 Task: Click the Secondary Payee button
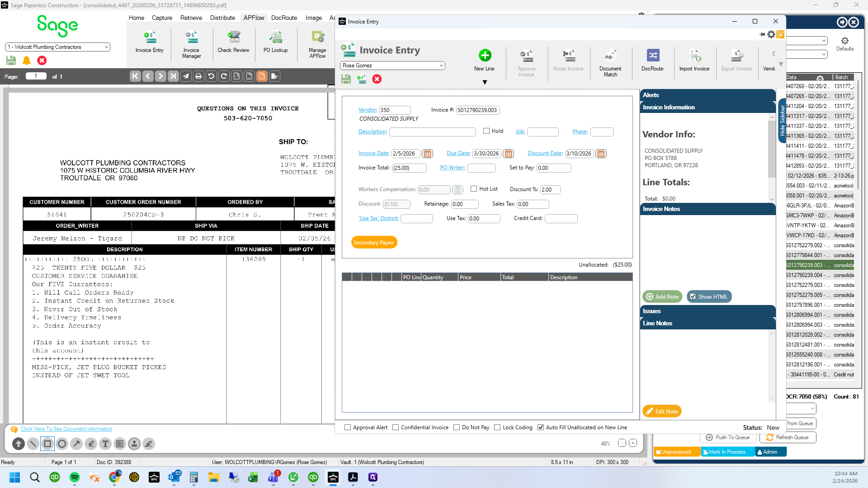click(x=374, y=243)
